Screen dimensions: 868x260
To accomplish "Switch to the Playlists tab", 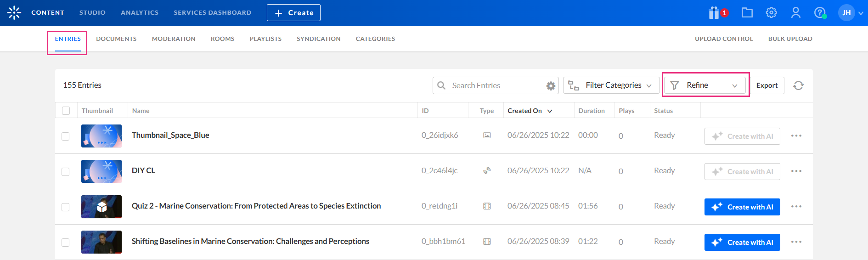I will click(x=265, y=39).
